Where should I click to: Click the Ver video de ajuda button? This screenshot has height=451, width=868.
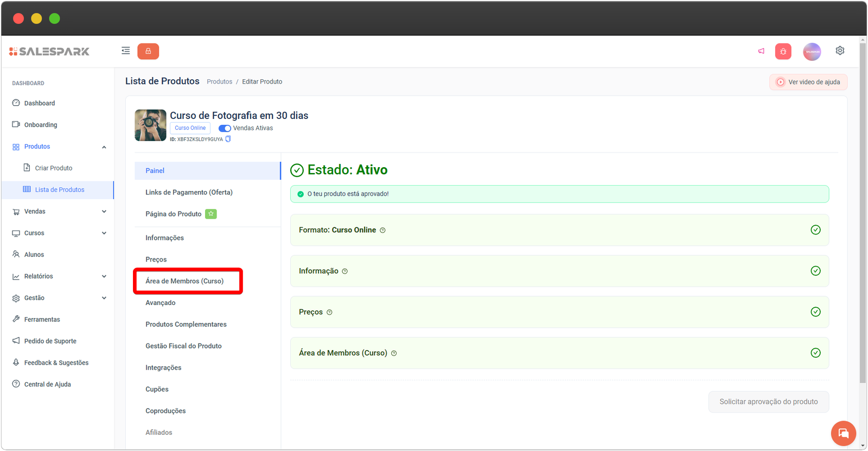coord(808,82)
